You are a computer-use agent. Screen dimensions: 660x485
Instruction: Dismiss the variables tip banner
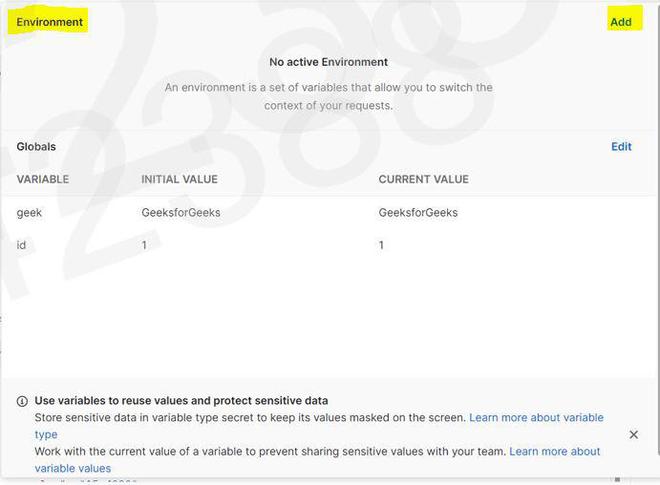(x=633, y=435)
